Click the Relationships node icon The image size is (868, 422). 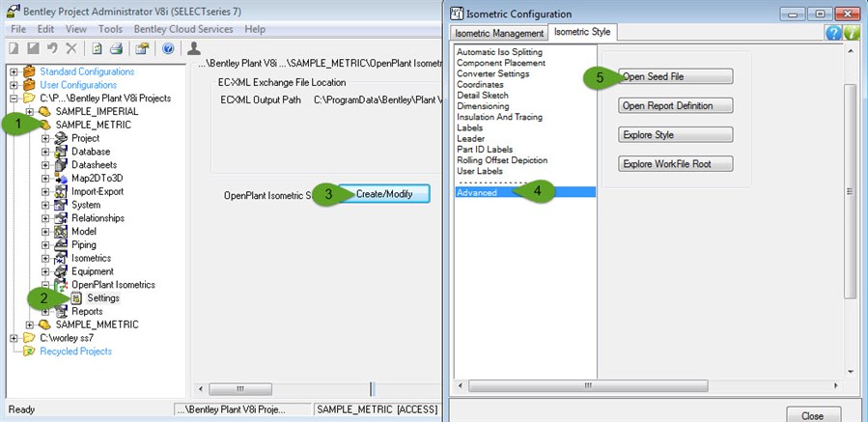pyautogui.click(x=61, y=217)
